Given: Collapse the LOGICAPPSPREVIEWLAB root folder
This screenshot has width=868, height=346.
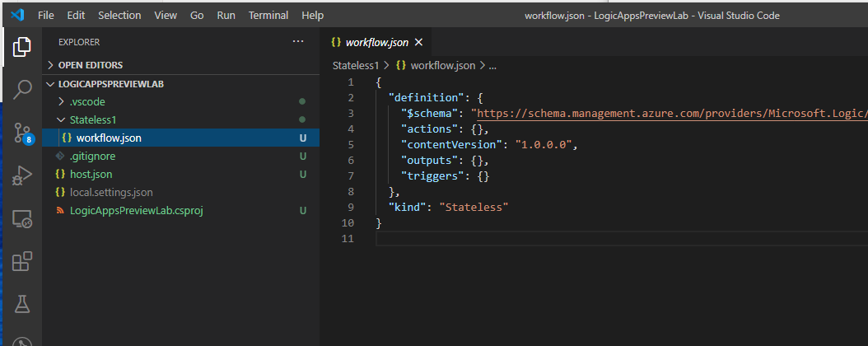Looking at the screenshot, I should tap(181, 84).
